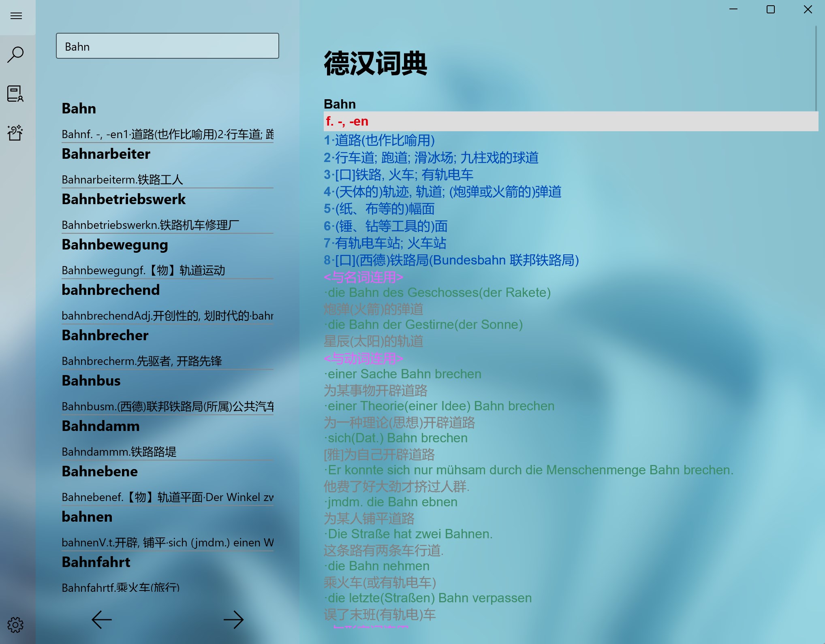The height and width of the screenshot is (644, 825).
Task: Open the vocabulary book sidebar icon
Action: click(x=15, y=94)
